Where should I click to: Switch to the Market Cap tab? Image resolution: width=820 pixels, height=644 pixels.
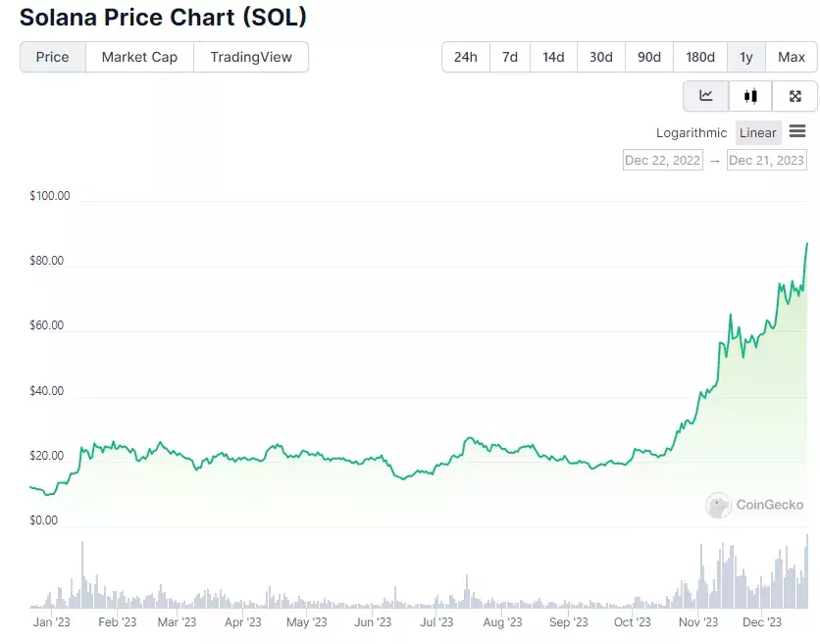tap(139, 57)
